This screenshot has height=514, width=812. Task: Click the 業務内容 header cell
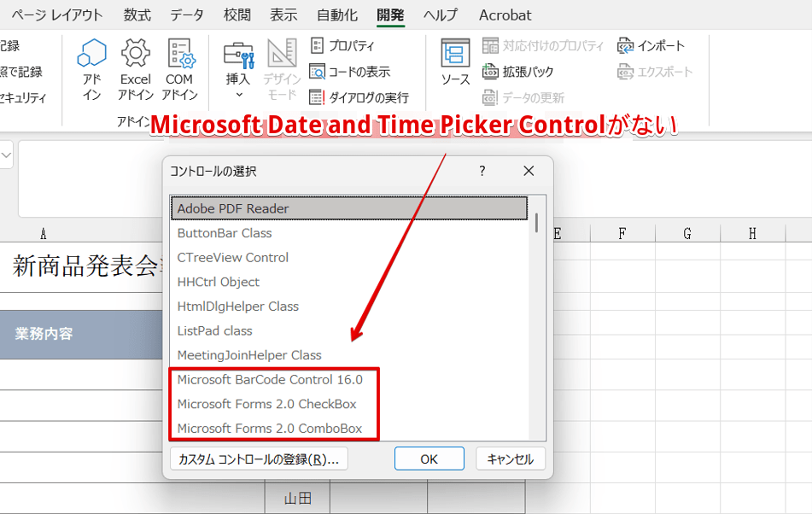tap(81, 335)
